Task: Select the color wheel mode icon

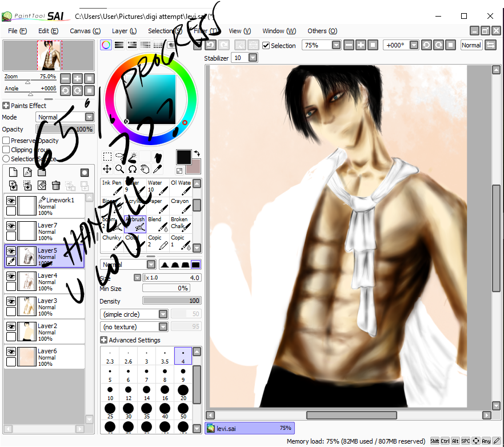Action: pyautogui.click(x=106, y=45)
